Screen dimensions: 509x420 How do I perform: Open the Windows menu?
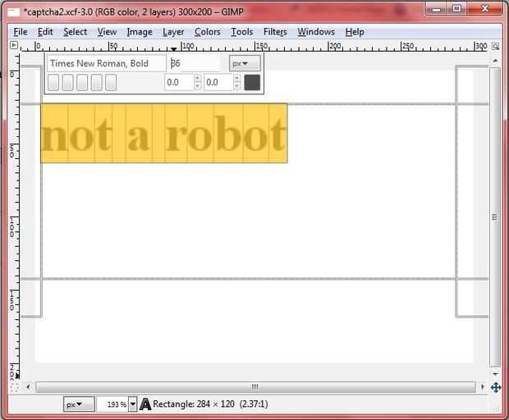[x=316, y=32]
